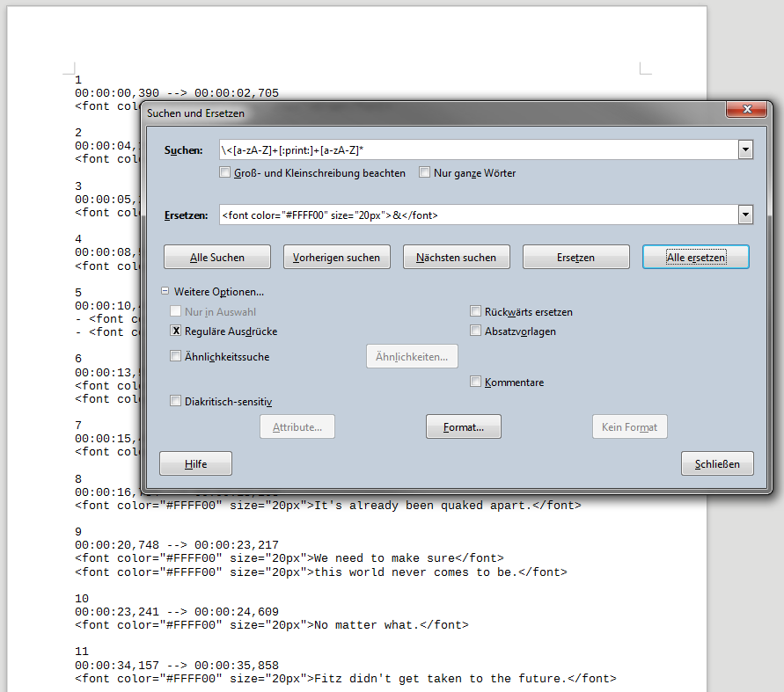Open the Ersetzen history dropdown arrow
Screen dimensions: 784x692
[x=745, y=215]
